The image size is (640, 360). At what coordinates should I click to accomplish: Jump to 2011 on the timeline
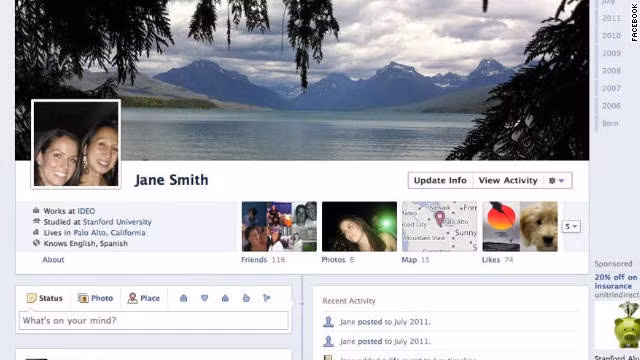611,18
